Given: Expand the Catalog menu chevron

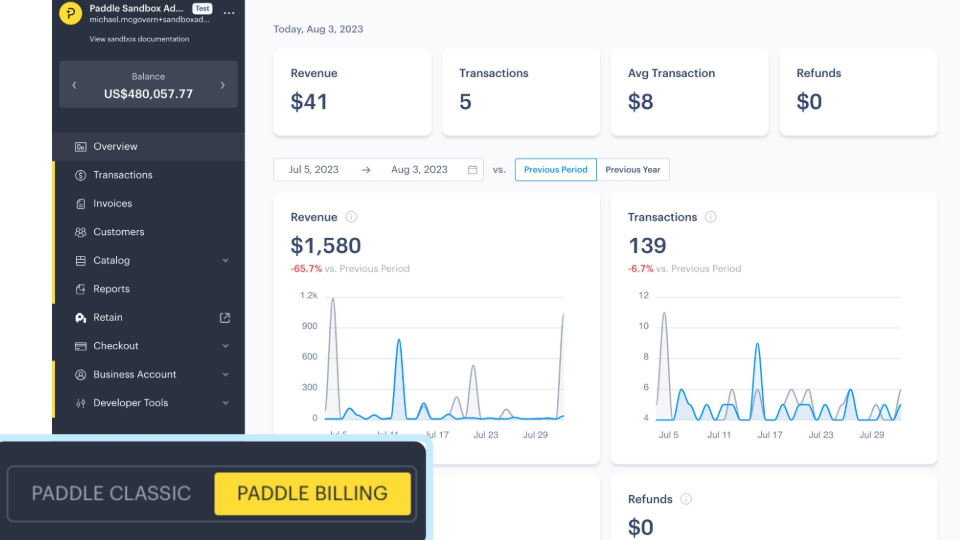Looking at the screenshot, I should tap(225, 261).
